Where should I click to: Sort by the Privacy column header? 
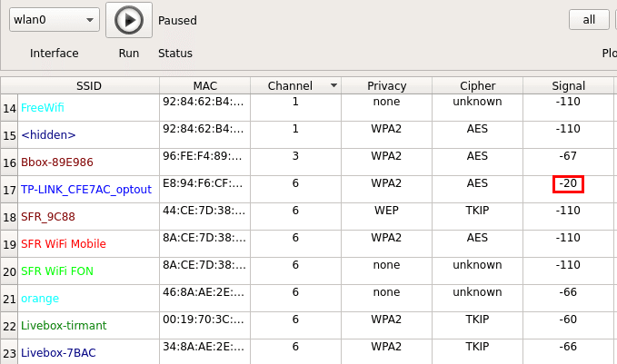[386, 85]
